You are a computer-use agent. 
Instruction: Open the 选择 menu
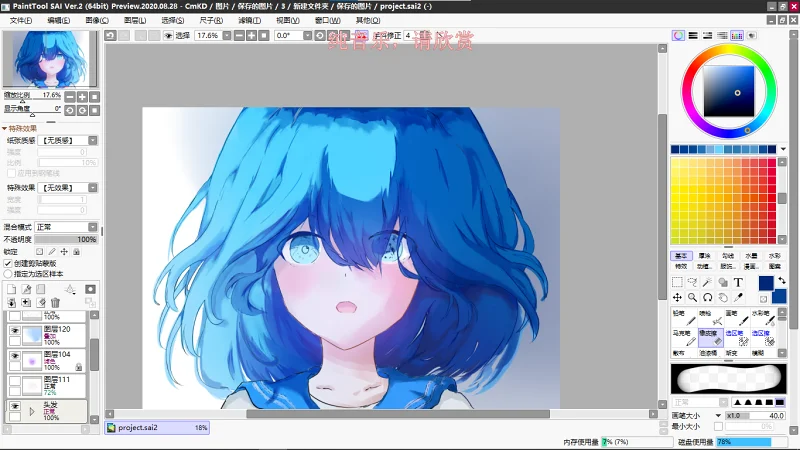click(172, 20)
